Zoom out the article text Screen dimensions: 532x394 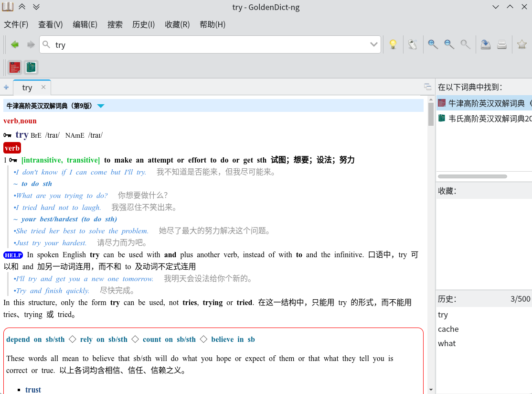[x=449, y=44]
